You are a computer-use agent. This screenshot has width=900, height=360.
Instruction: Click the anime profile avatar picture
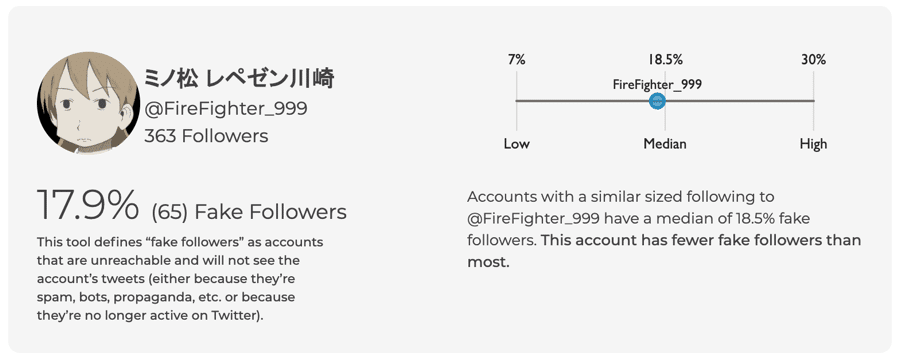point(88,103)
